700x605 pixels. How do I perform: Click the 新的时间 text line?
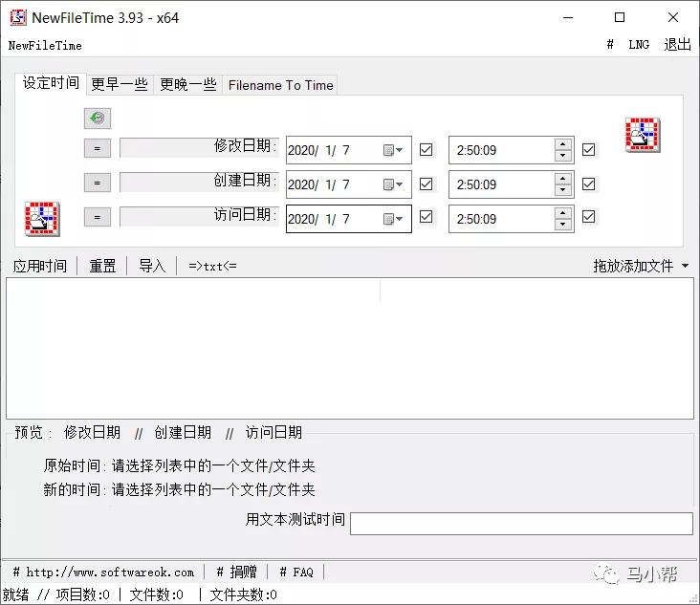[180, 489]
